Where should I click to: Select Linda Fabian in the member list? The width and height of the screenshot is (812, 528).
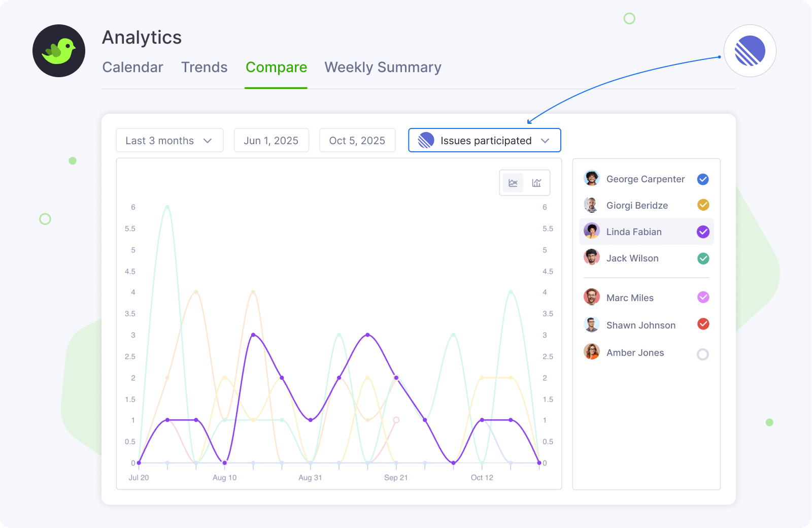click(634, 232)
